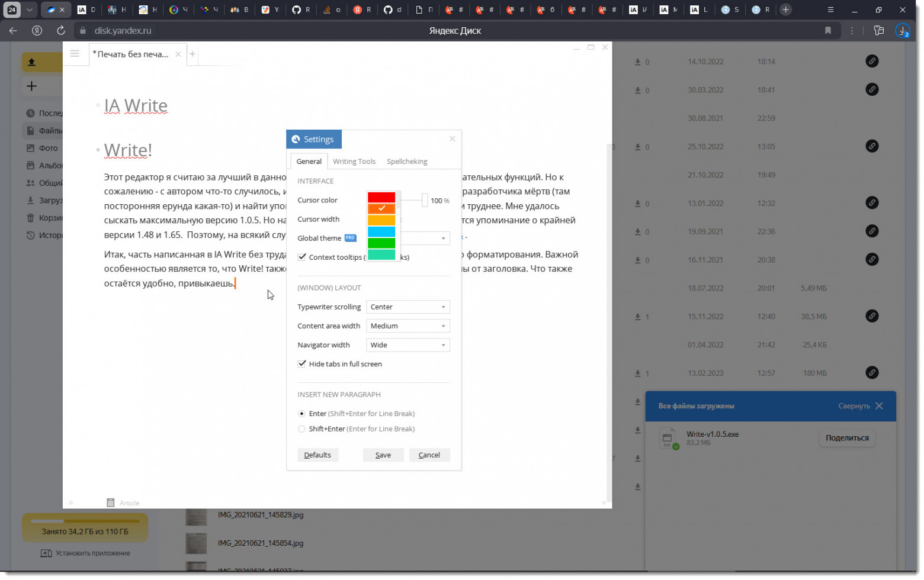Click the Поделиться button for Write-v1.0.5.exe
The width and height of the screenshot is (924, 580).
tap(847, 438)
